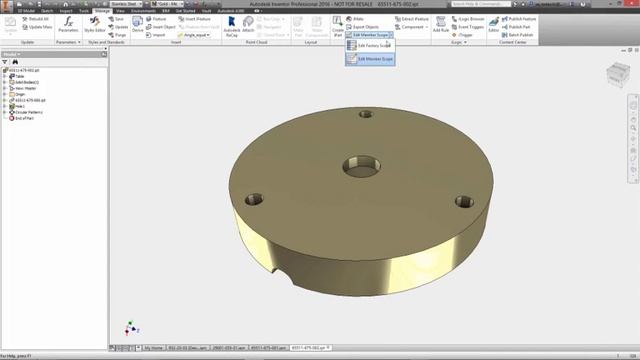
Task: Click the iTrigger tool
Action: (x=462, y=35)
